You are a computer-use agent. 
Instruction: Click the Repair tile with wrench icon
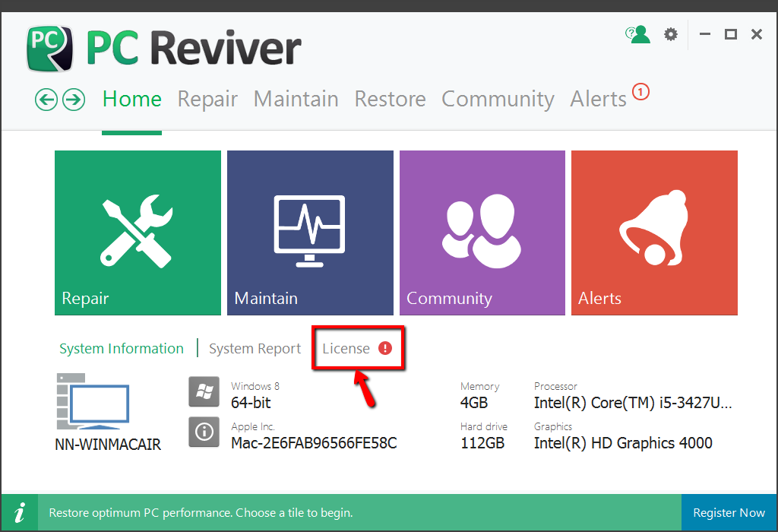coord(138,233)
